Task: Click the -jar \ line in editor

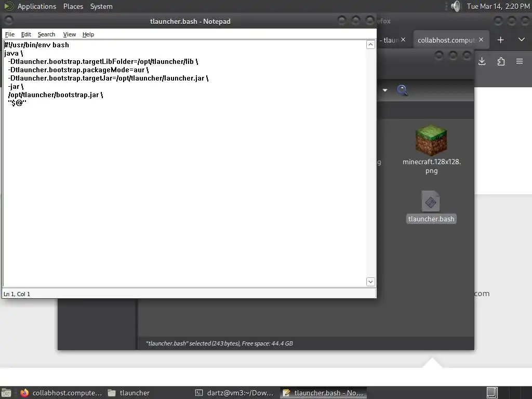Action: pos(16,87)
